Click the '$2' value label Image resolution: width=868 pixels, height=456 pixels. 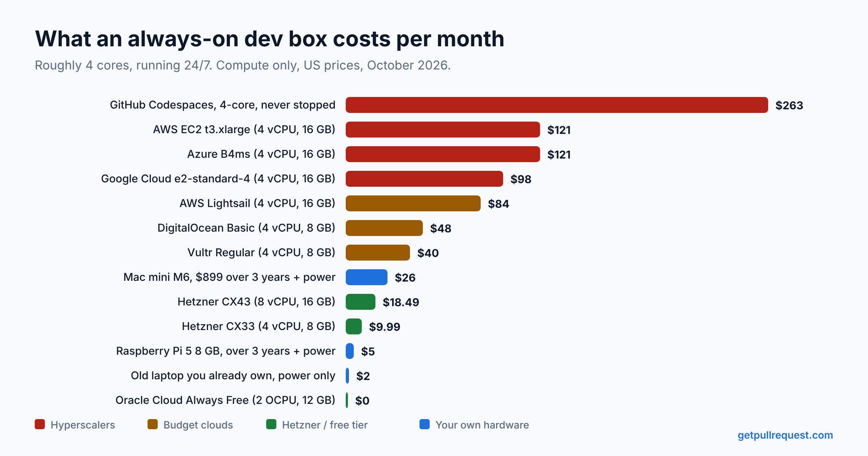tap(363, 376)
